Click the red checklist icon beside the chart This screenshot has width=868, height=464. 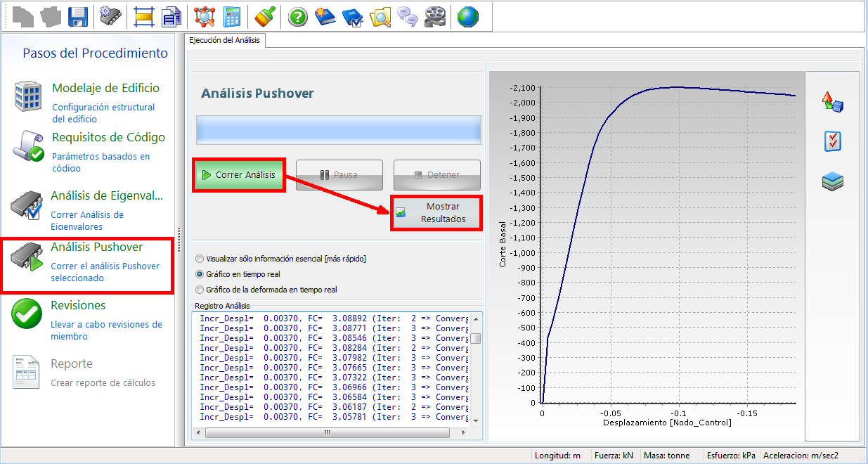(x=832, y=141)
